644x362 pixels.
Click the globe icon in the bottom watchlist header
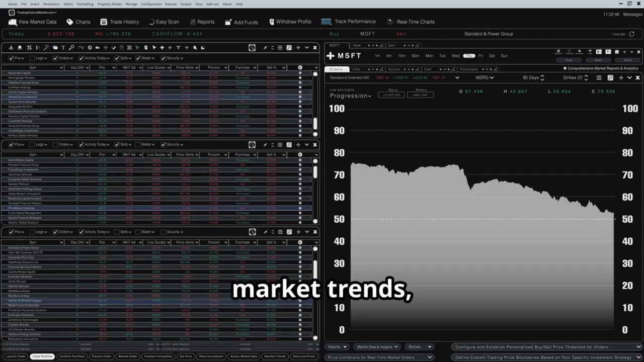click(252, 232)
